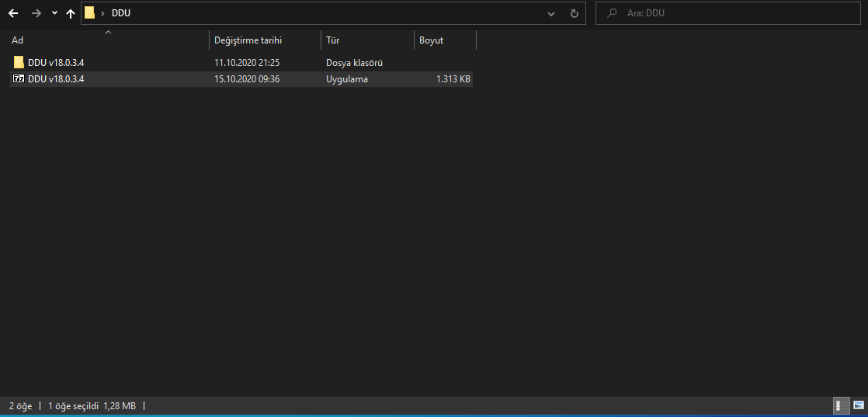This screenshot has width=868, height=417.
Task: Open recent locations dropdown arrow
Action: (54, 13)
